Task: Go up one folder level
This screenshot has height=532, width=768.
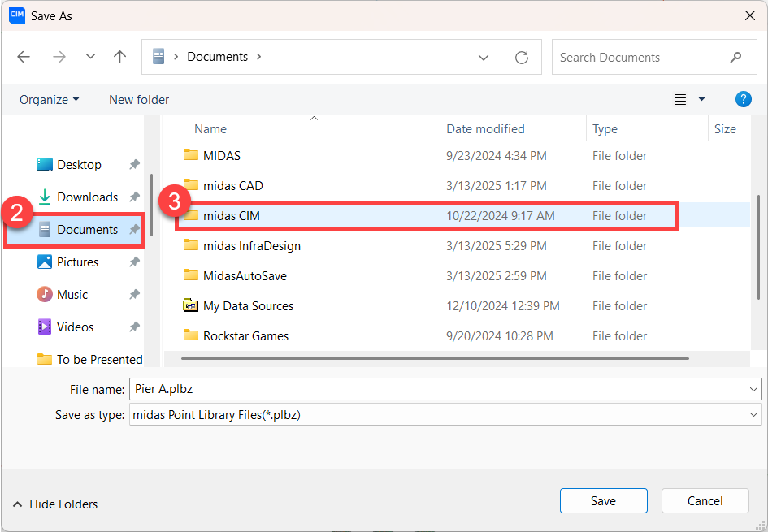Action: click(120, 58)
